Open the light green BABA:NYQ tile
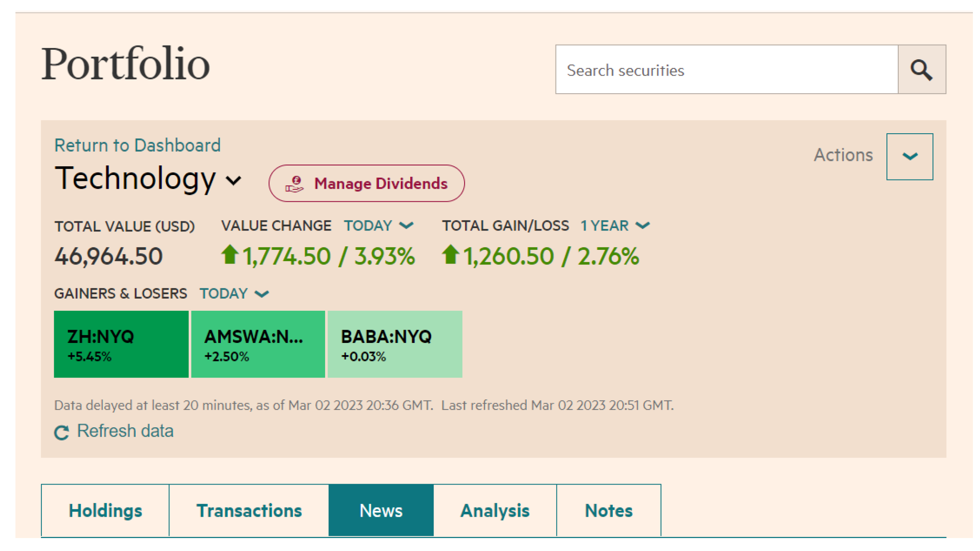The image size is (980, 551). (x=394, y=344)
